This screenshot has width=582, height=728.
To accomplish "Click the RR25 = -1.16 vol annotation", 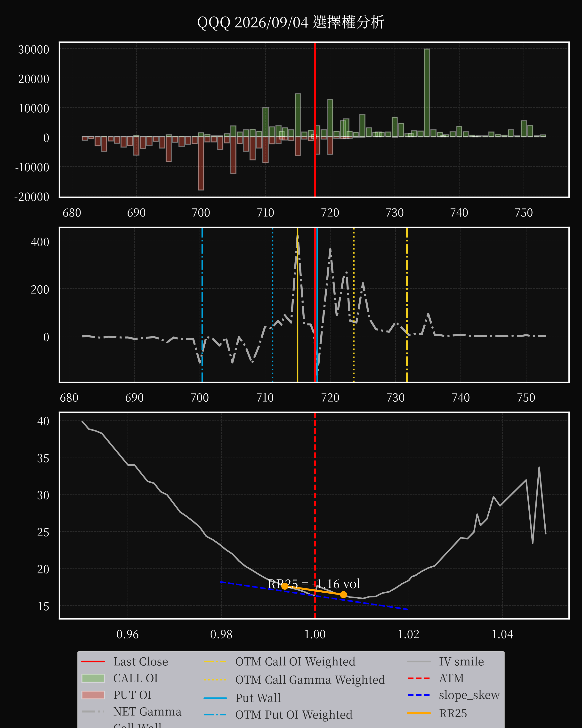I will tap(314, 584).
